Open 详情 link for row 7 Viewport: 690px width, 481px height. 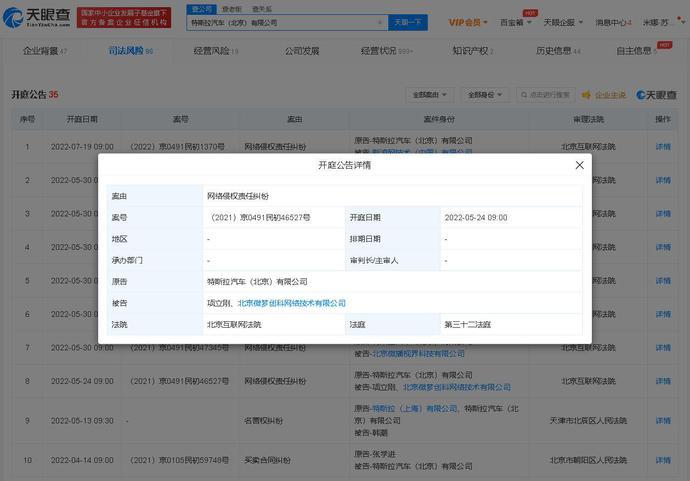[663, 348]
